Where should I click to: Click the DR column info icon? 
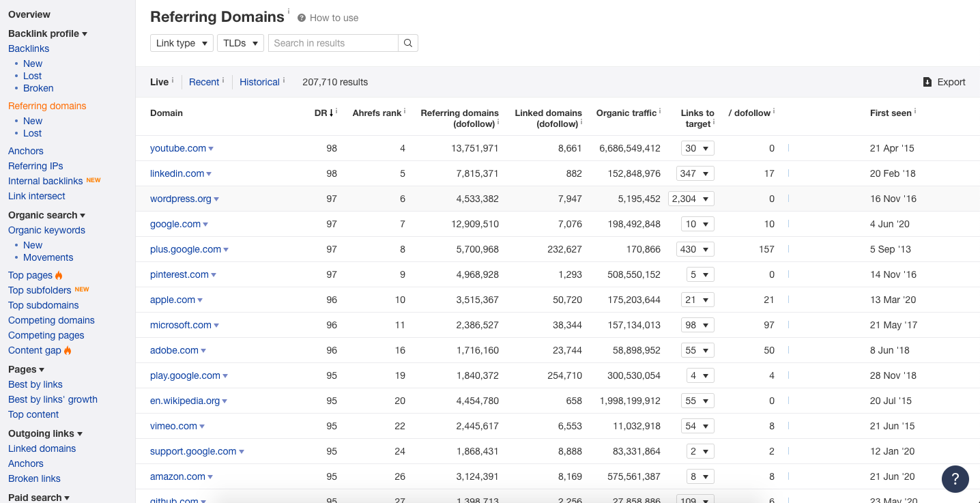coord(336,111)
